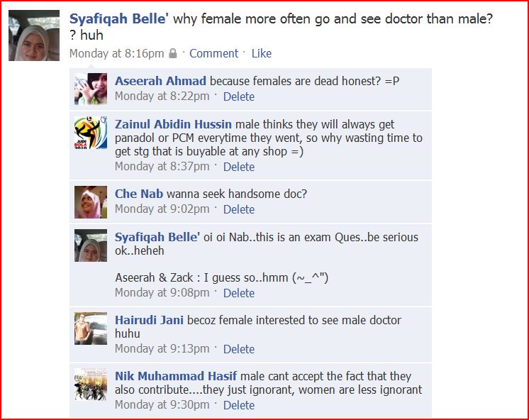Like Syafiqah Belle's post
Screen dimensions: 529x420
262,53
